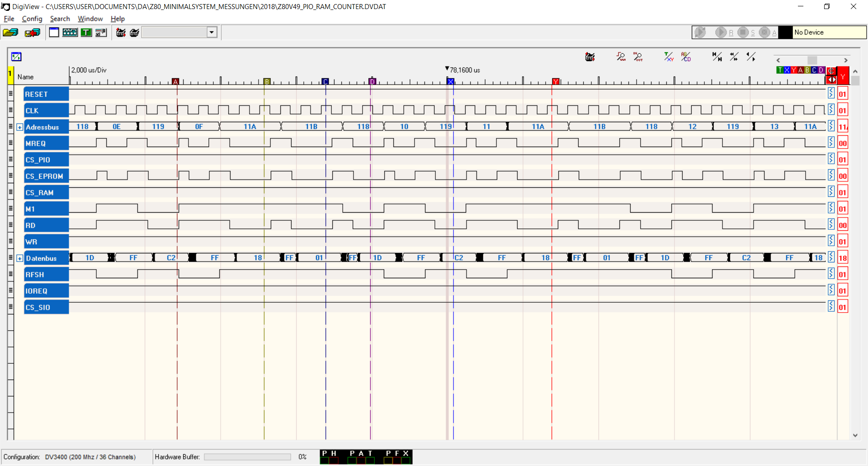Click the stop capture button
Image resolution: width=868 pixels, height=466 pixels.
click(742, 32)
